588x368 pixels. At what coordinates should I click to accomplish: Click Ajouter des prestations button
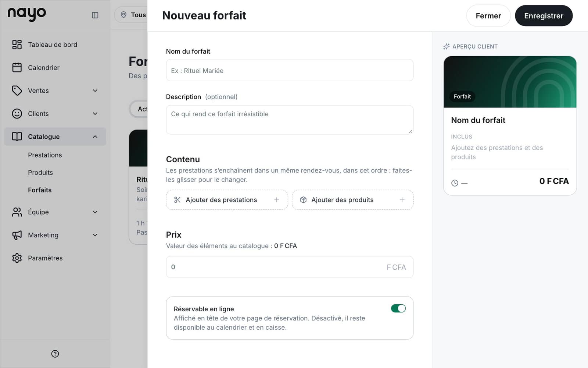227,200
